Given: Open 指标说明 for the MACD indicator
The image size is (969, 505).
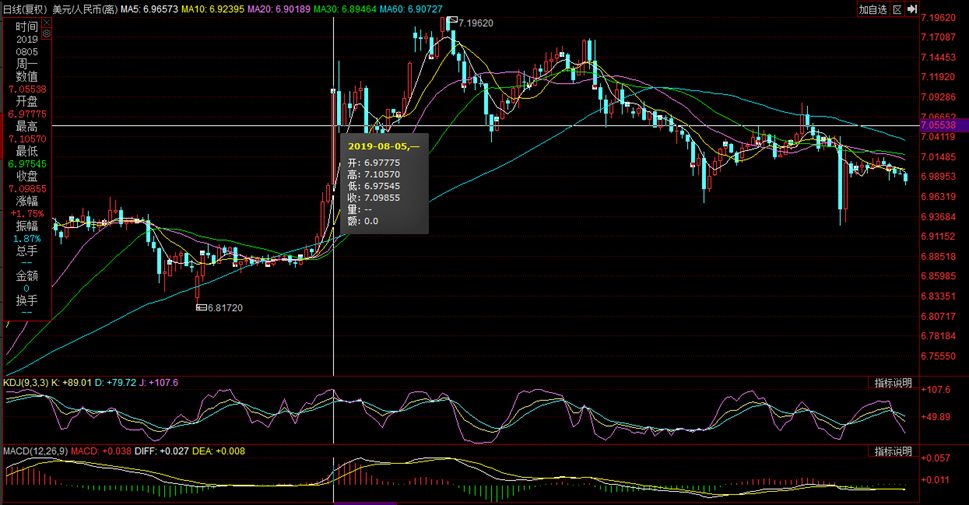Looking at the screenshot, I should [x=892, y=451].
